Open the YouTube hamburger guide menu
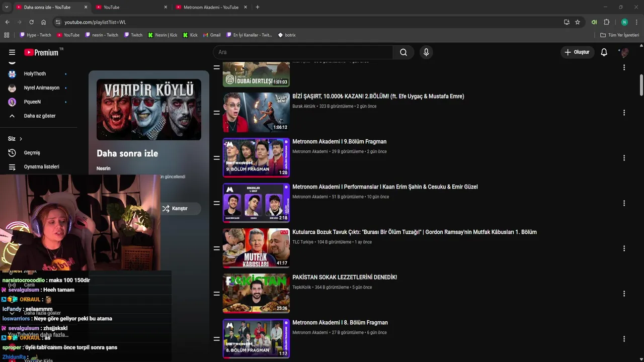The height and width of the screenshot is (362, 644). point(12,52)
